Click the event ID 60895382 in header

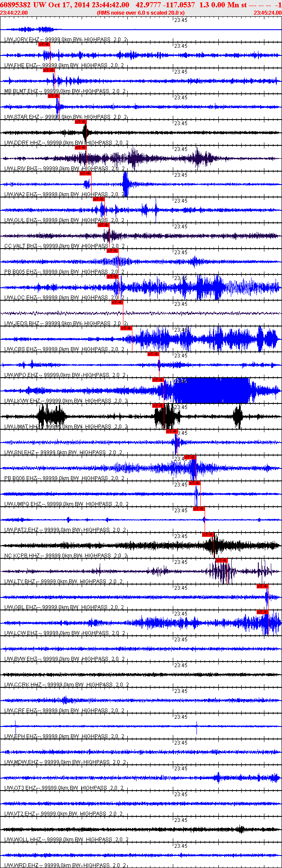click(15, 5)
